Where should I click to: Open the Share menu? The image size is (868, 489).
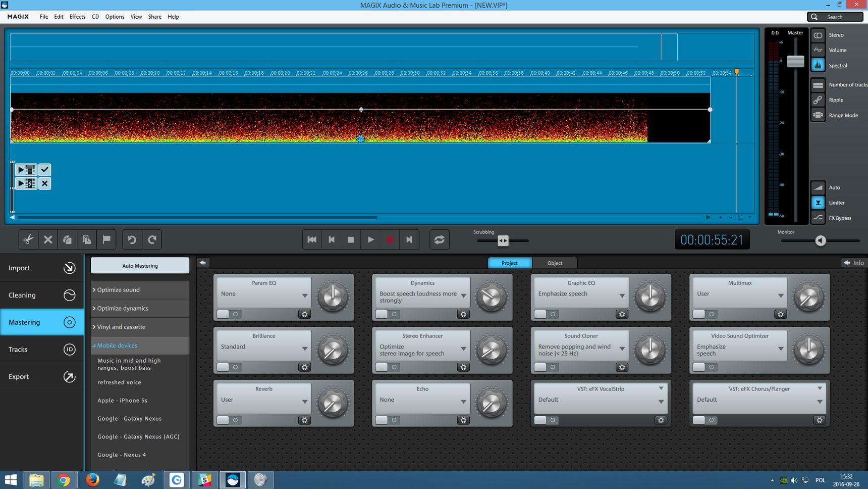coord(154,17)
